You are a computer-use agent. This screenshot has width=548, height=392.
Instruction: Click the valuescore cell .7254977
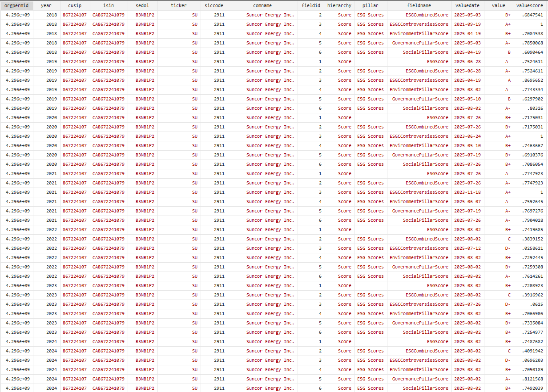(529, 332)
